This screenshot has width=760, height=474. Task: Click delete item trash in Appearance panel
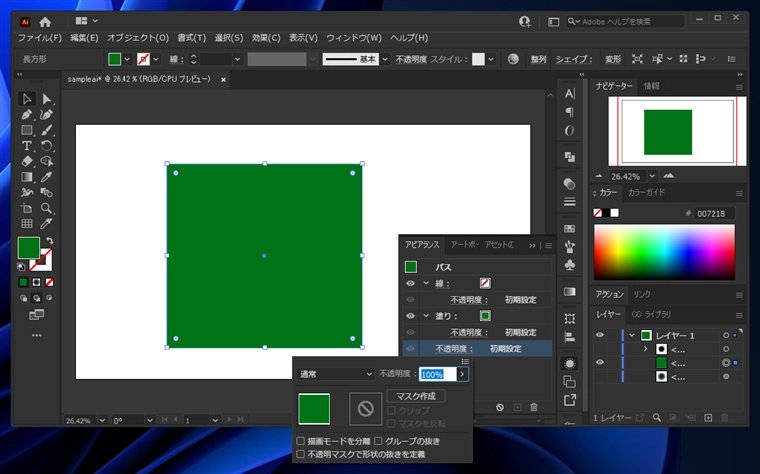(534, 407)
